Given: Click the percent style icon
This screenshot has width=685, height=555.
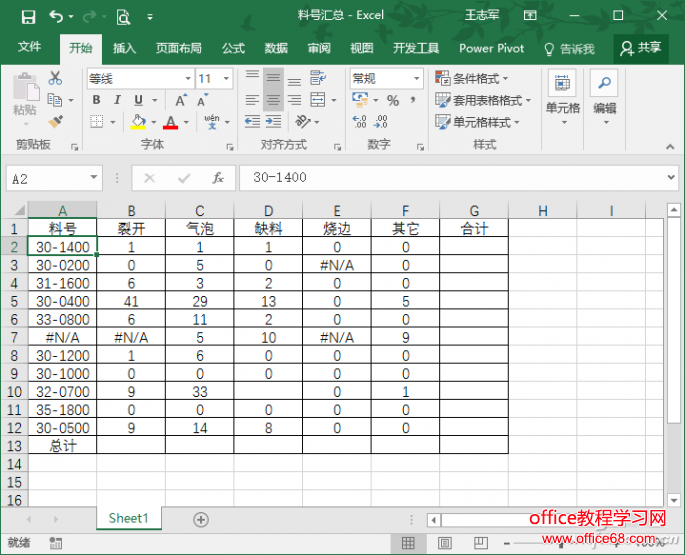Looking at the screenshot, I should click(x=392, y=100).
